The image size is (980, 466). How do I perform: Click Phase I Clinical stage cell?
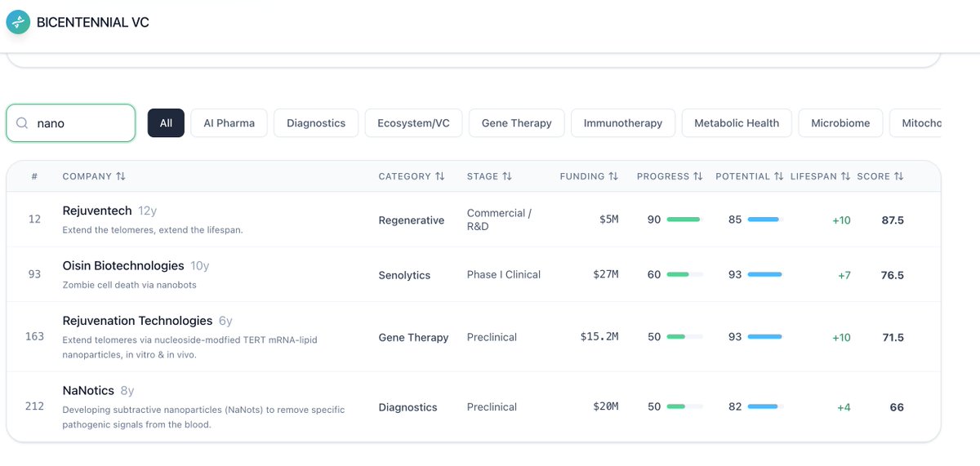coord(504,274)
